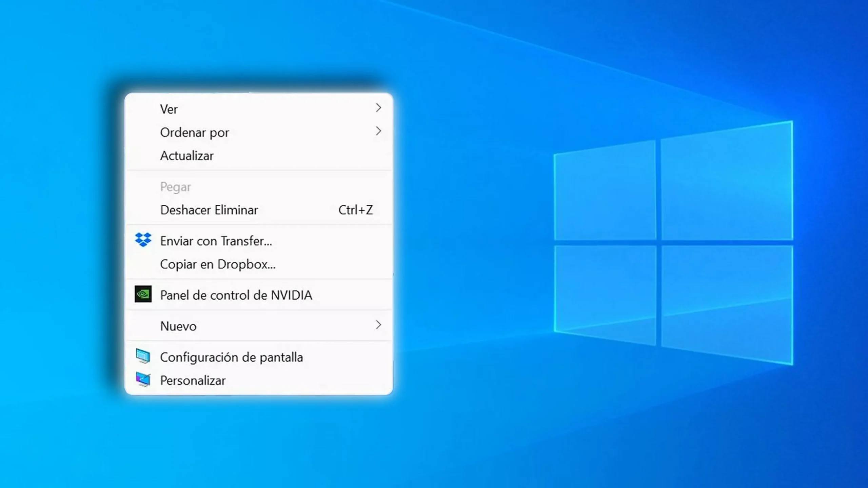Click the Dropbox icon beside Enviar con Transfer
The image size is (868, 488).
[144, 240]
